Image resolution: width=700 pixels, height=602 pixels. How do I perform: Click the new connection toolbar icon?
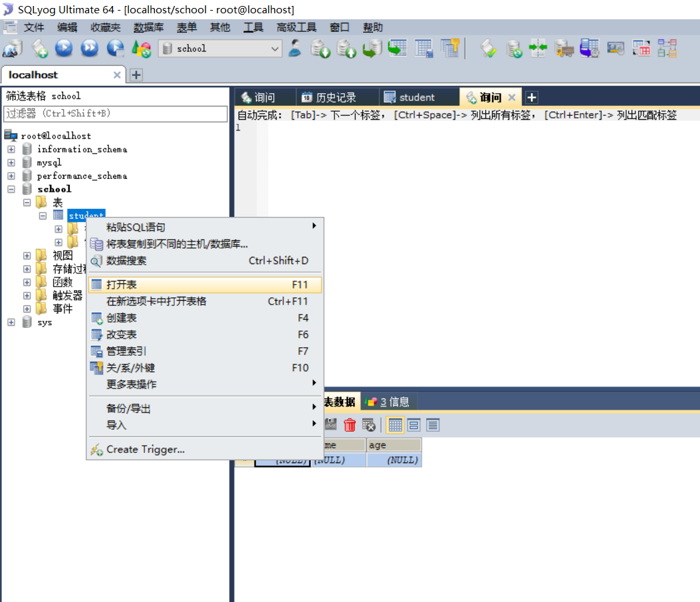coord(13,49)
